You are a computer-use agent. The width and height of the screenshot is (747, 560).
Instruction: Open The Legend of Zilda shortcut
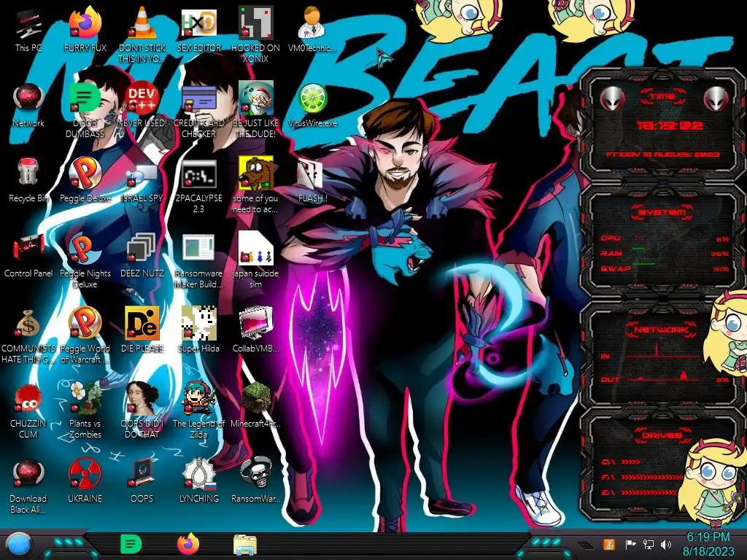198,411
